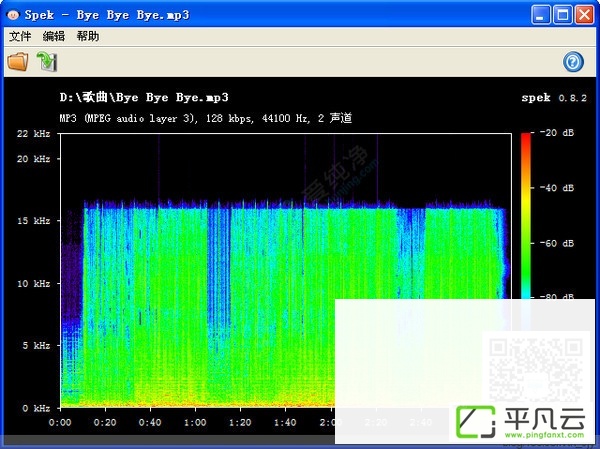Save the spectrogram with the green arrow icon
Screen dimensions: 600x449
(47, 62)
